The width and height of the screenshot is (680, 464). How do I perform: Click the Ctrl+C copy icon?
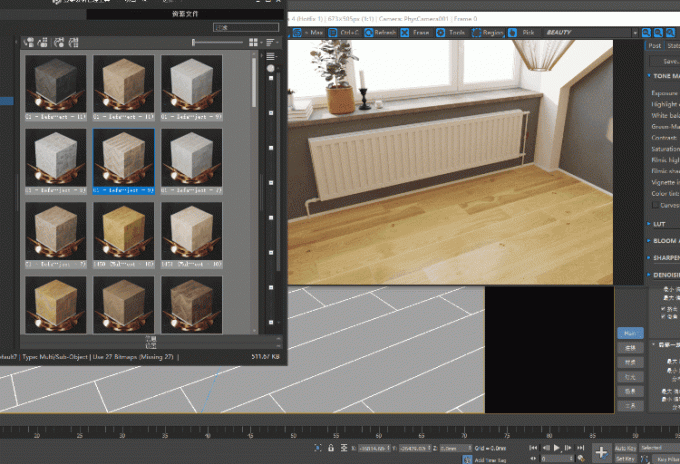tap(333, 33)
